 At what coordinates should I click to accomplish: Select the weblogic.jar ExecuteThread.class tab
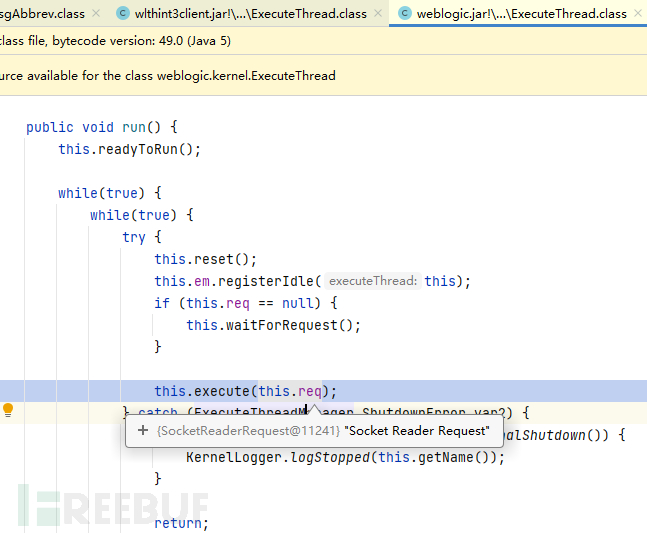[x=519, y=14]
